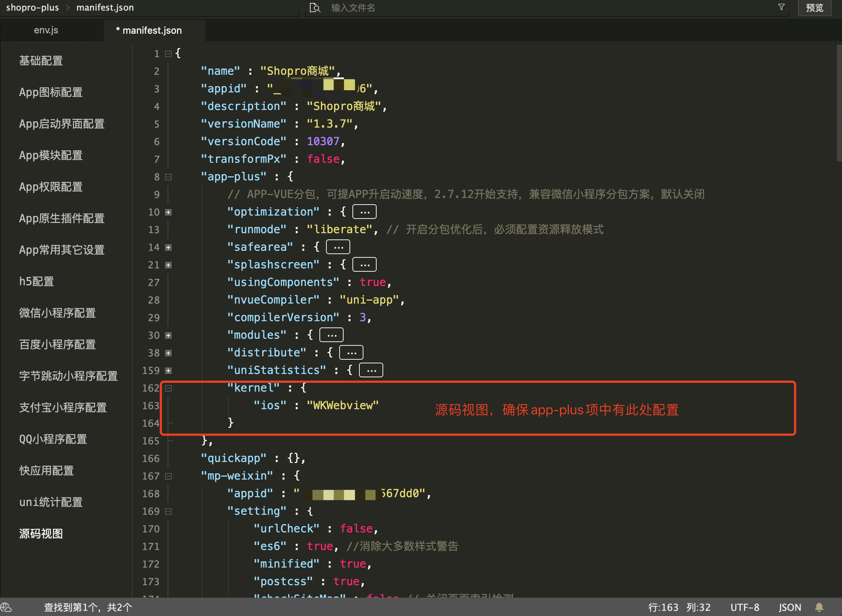
Task: Expand the splashscreen fold at line 21
Action: [x=168, y=265]
